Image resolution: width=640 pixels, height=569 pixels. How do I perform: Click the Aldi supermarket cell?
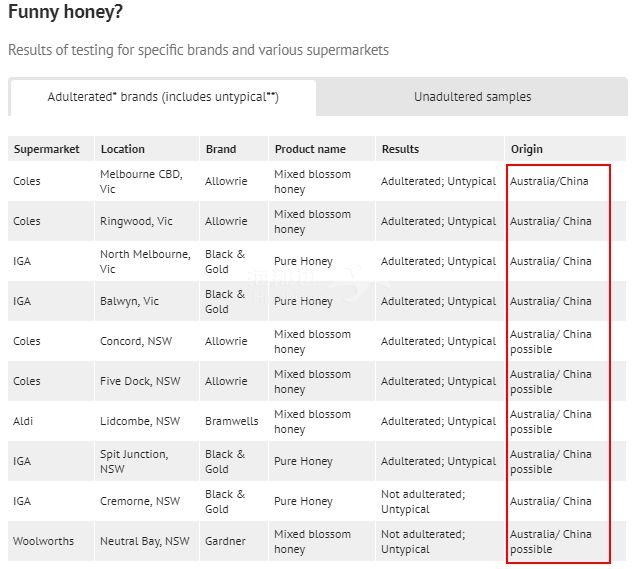point(23,421)
